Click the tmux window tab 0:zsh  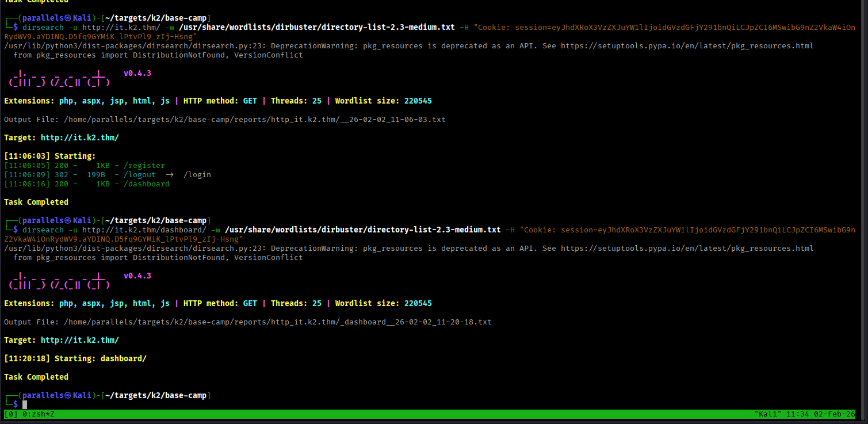coord(33,414)
